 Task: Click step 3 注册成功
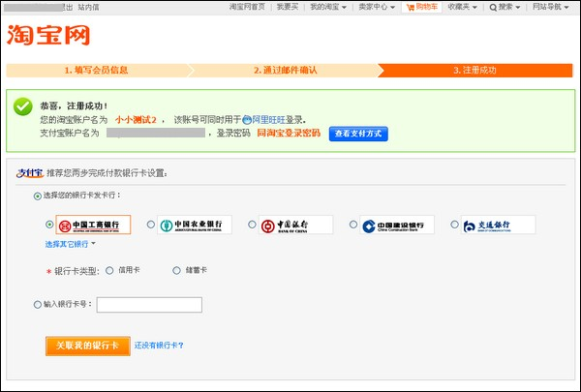click(475, 70)
